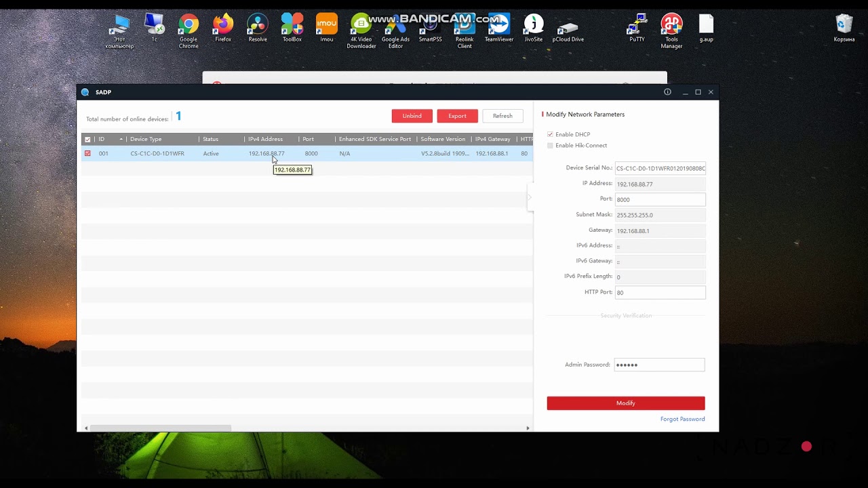This screenshot has height=488, width=868.
Task: Uncheck the checkbox for device 001
Action: (87, 154)
